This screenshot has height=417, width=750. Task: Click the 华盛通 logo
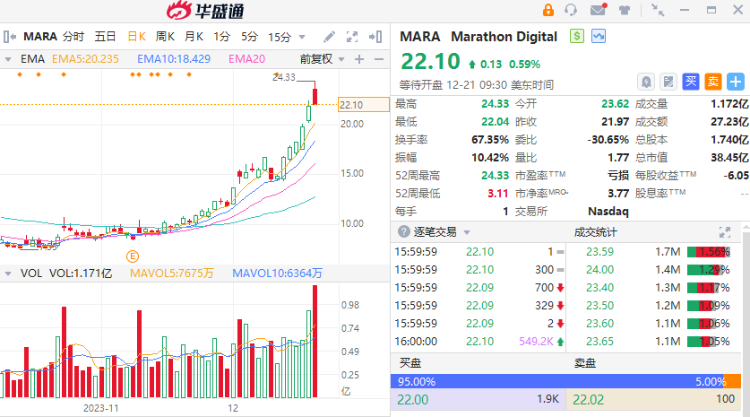click(x=206, y=11)
